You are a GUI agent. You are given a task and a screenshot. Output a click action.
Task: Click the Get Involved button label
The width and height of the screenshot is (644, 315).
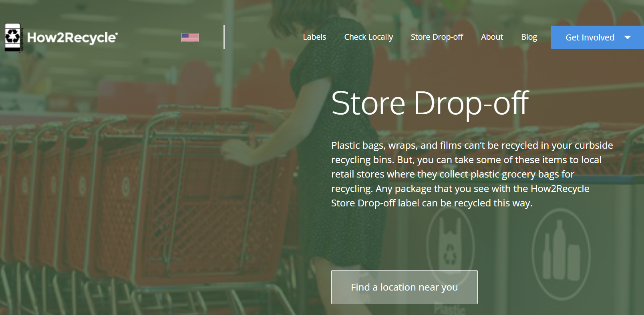(x=590, y=37)
